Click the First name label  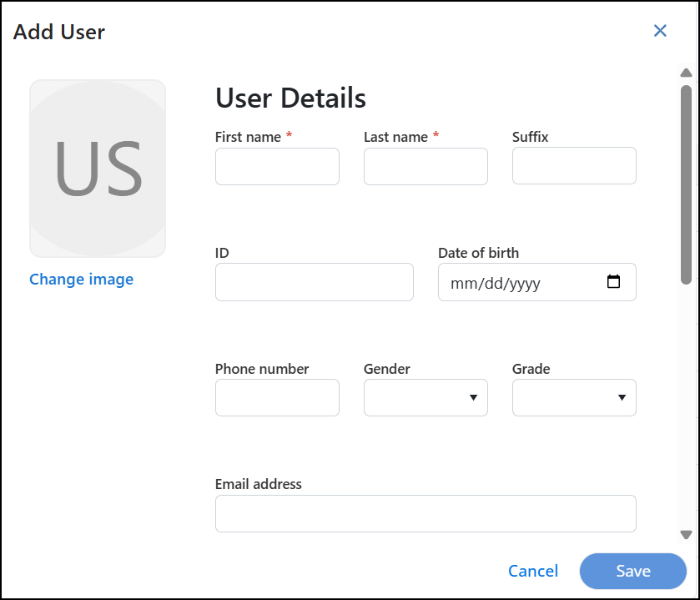tap(249, 137)
